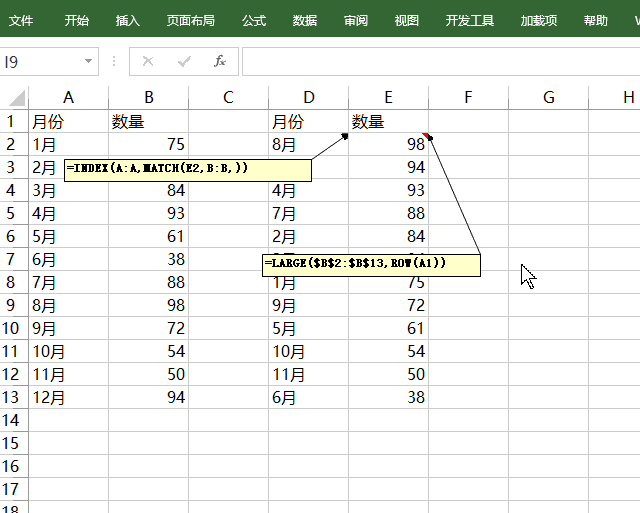Select cell B9 with value 98

pos(149,305)
